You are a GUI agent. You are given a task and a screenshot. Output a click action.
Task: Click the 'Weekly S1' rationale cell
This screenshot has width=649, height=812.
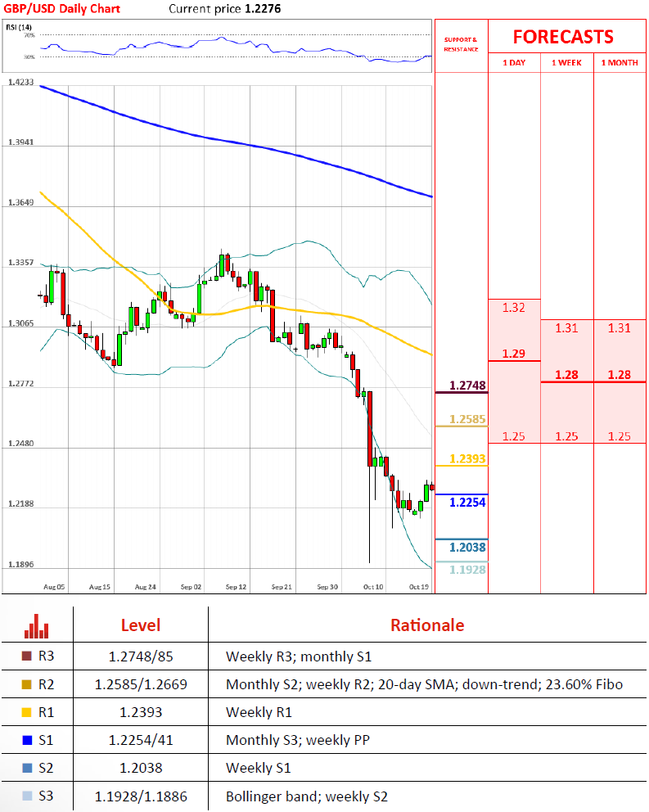(259, 768)
